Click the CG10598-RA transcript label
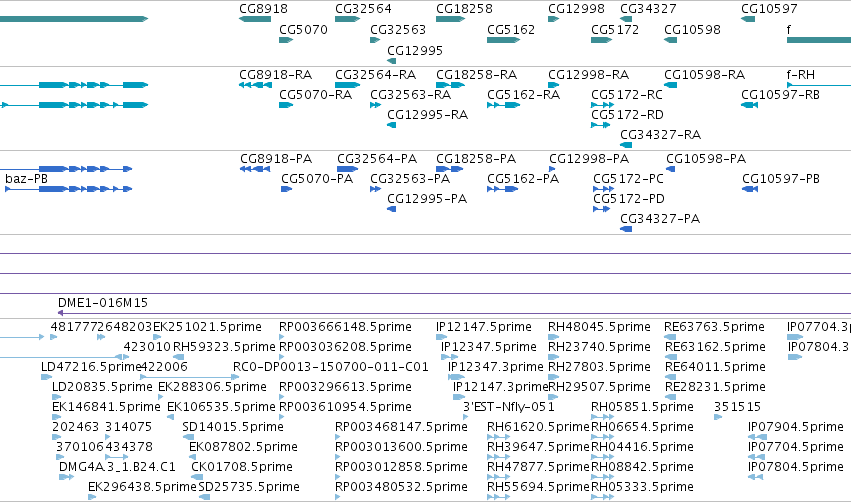The width and height of the screenshot is (851, 502). tap(704, 74)
